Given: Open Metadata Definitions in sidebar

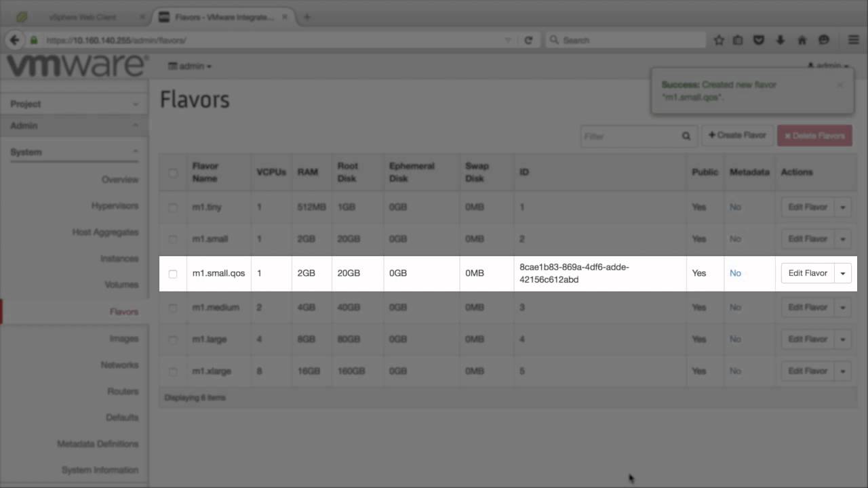Looking at the screenshot, I should coord(98,444).
